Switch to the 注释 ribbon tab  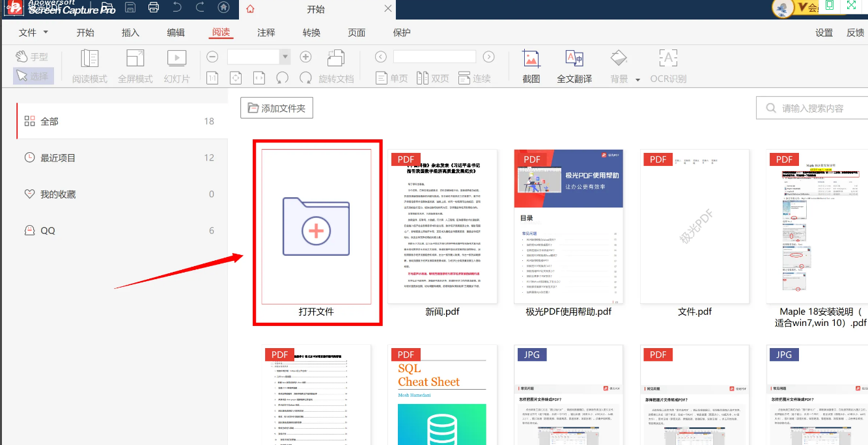(x=266, y=33)
